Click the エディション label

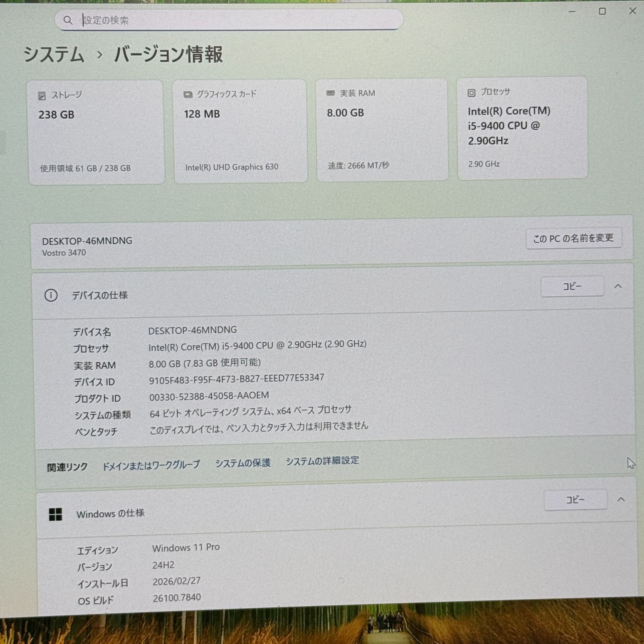pyautogui.click(x=97, y=550)
